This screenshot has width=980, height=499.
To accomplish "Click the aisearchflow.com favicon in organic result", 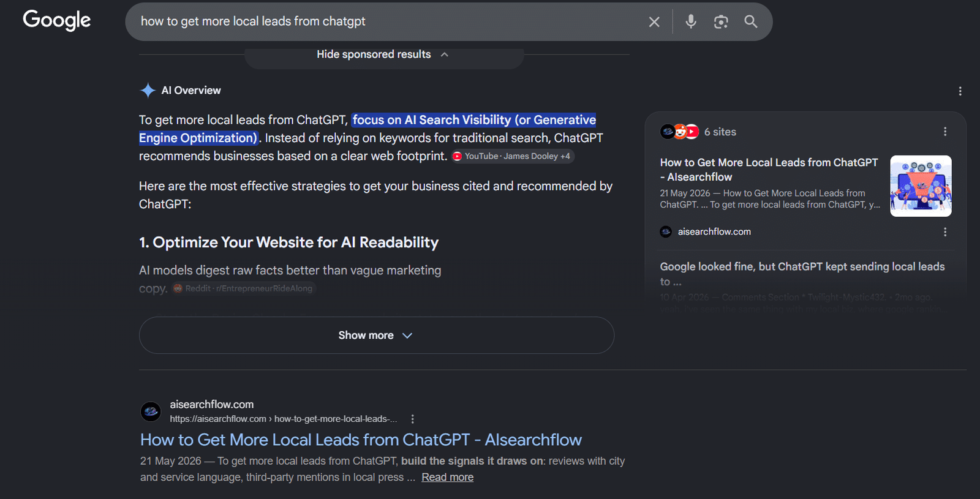I will pos(151,411).
